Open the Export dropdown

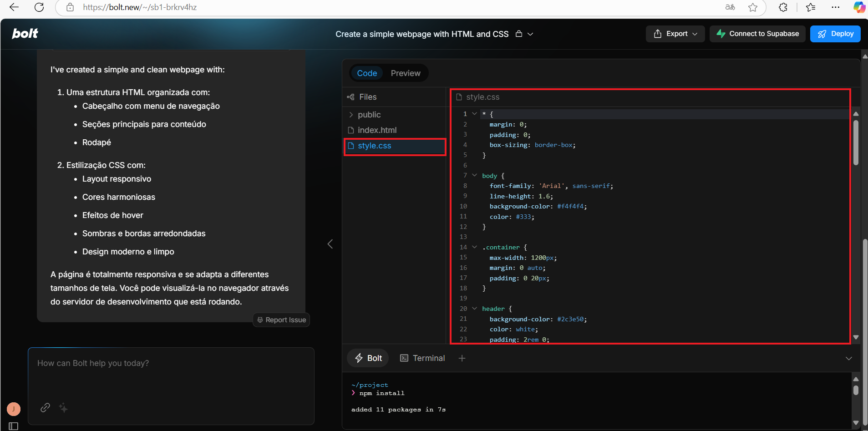point(675,34)
